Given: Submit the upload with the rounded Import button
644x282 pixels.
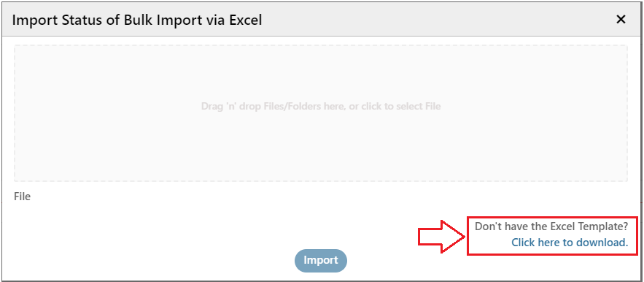Looking at the screenshot, I should pyautogui.click(x=321, y=261).
